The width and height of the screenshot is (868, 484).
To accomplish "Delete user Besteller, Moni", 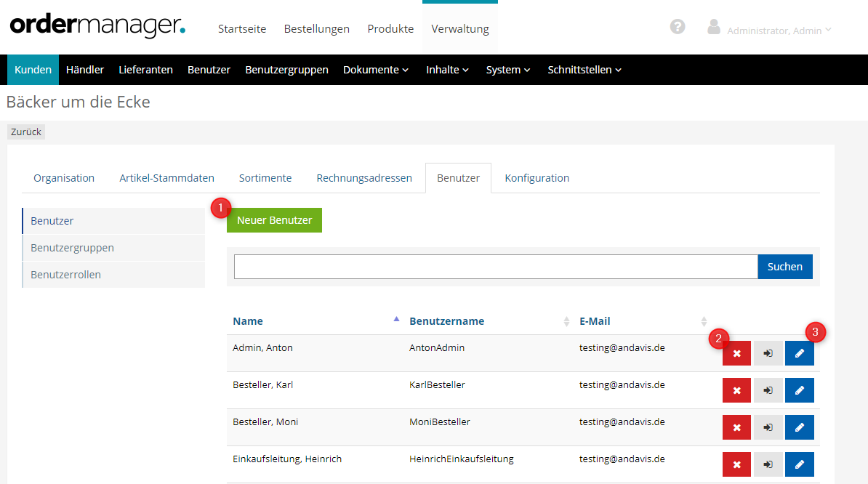I will [x=736, y=427].
